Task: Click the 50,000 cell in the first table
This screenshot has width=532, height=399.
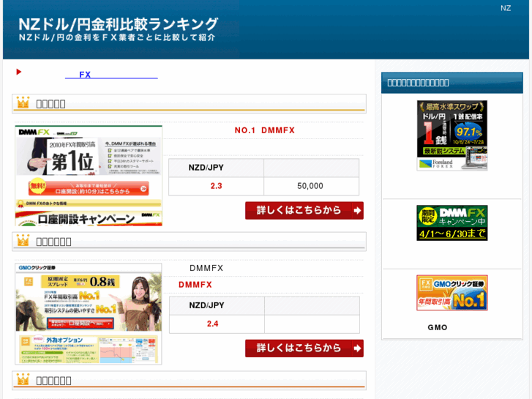Action: point(310,186)
